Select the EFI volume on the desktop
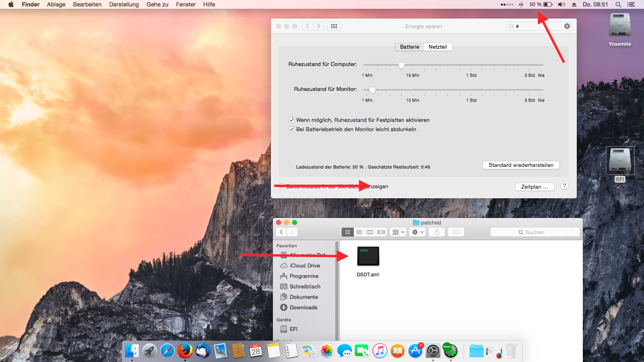This screenshot has height=362, width=644. click(620, 165)
